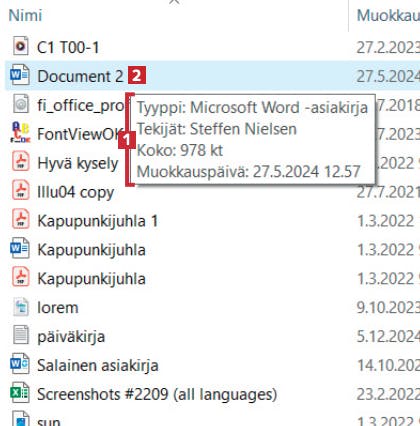Click the lorem file icon

21,307
